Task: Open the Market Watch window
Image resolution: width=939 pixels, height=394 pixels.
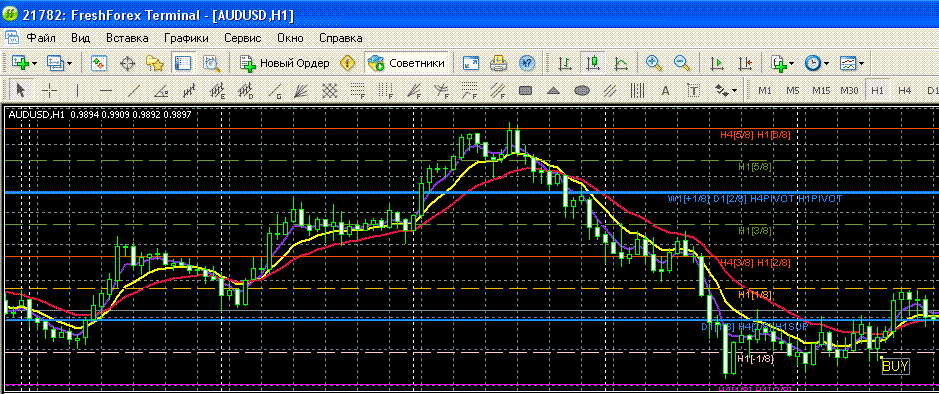Action: point(99,63)
